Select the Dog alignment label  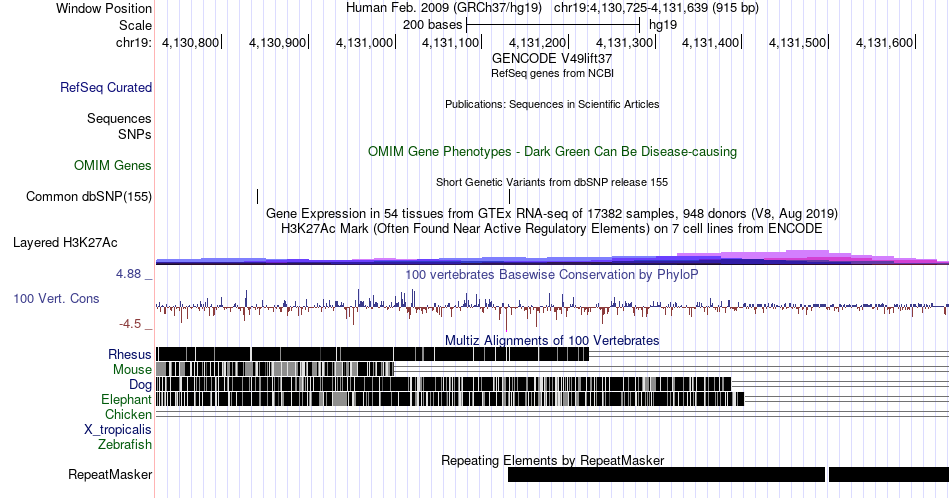141,385
